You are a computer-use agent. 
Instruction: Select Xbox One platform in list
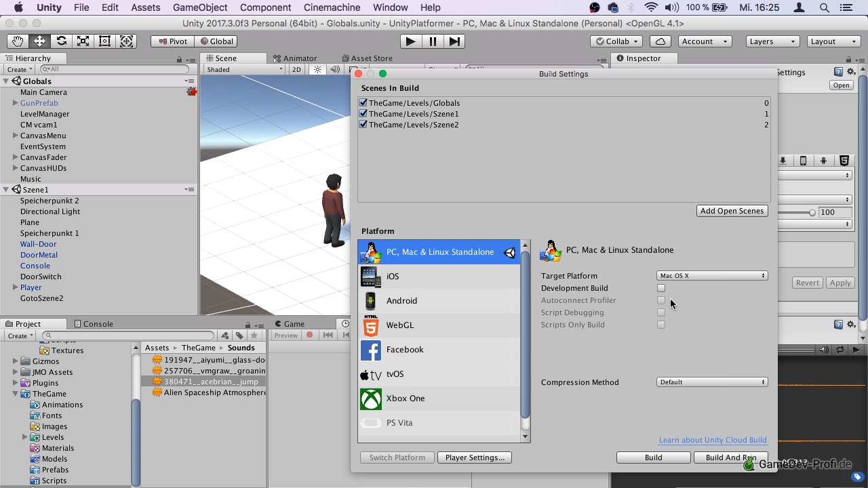439,399
